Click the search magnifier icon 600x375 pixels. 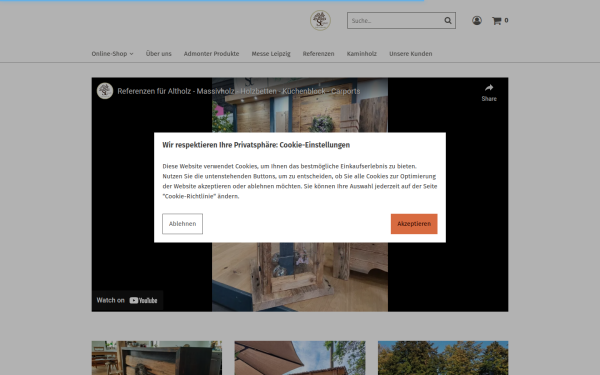(448, 21)
